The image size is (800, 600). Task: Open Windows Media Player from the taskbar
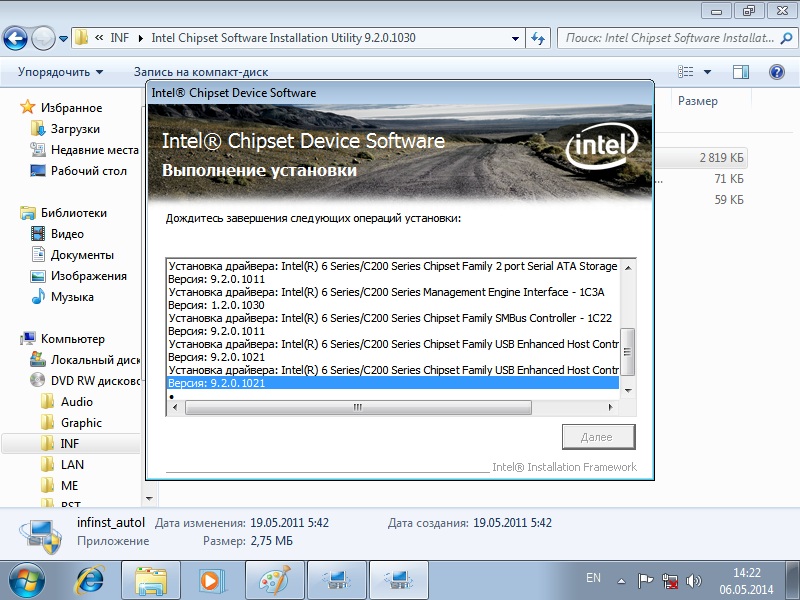(x=211, y=581)
